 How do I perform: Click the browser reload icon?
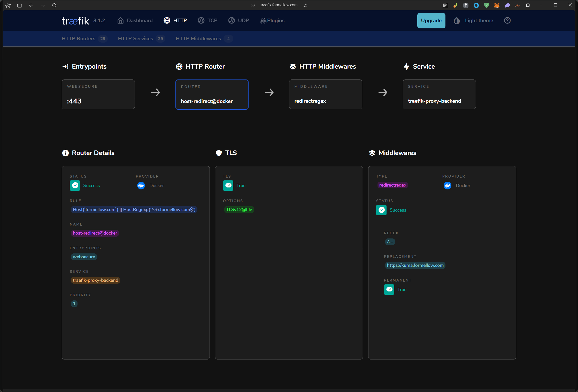(54, 5)
